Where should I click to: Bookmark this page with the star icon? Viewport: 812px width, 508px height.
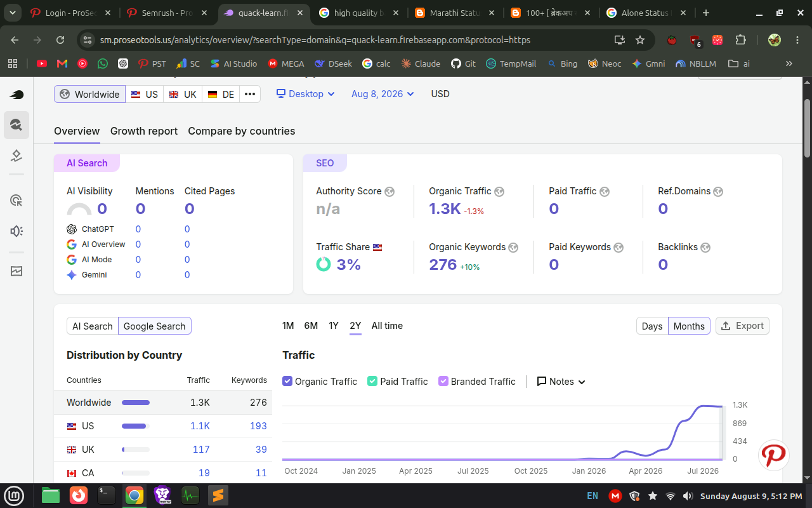(640, 40)
